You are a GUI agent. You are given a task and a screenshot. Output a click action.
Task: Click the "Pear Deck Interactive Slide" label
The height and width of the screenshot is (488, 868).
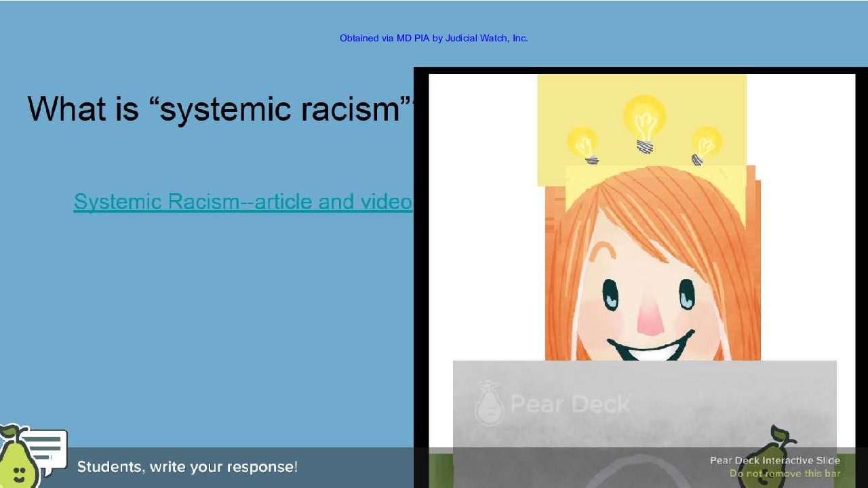(774, 460)
